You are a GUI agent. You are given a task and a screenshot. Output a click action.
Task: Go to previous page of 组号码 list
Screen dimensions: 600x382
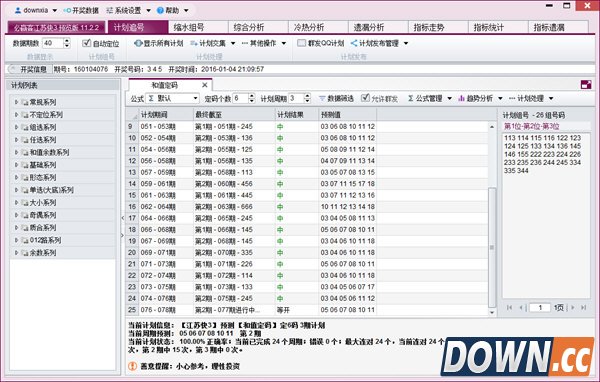(521, 307)
